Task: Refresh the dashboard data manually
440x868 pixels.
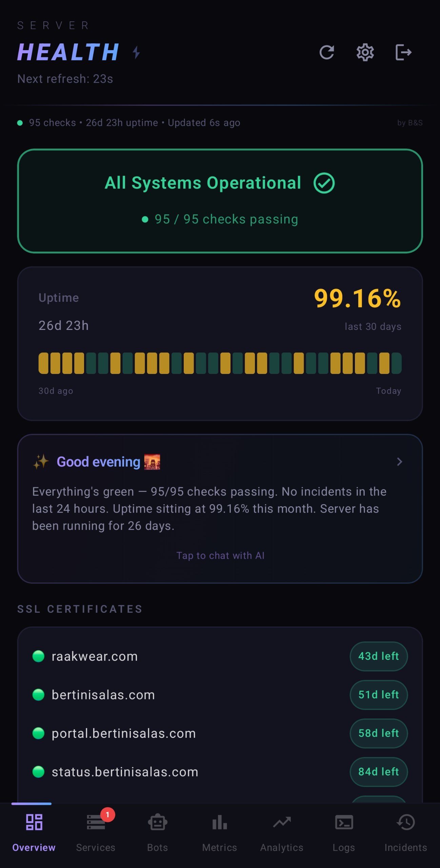Action: pos(326,53)
